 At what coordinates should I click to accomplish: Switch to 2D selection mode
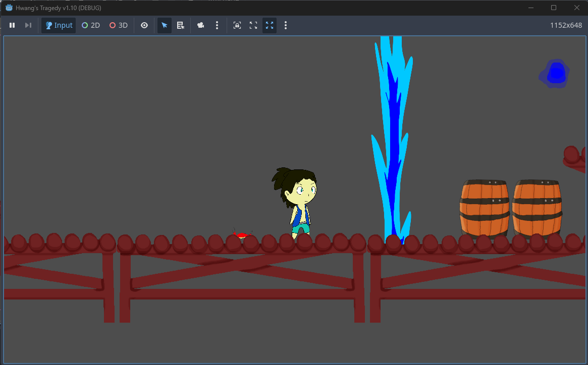tap(91, 25)
